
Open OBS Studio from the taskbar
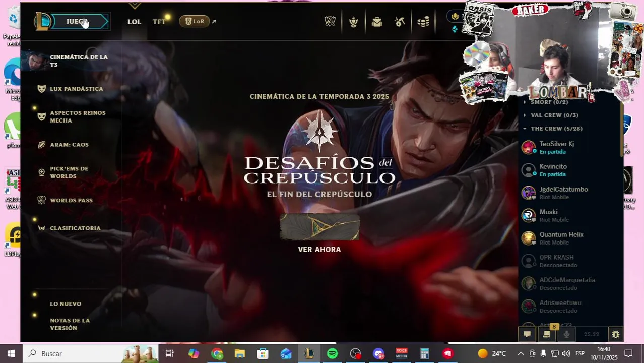(x=356, y=353)
